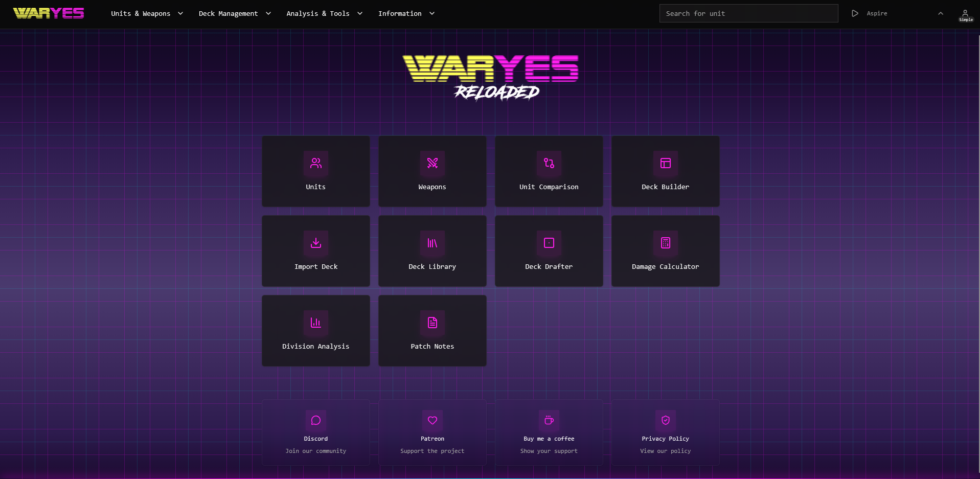This screenshot has height=479, width=980.
Task: Open the Patreon support page
Action: [x=432, y=432]
